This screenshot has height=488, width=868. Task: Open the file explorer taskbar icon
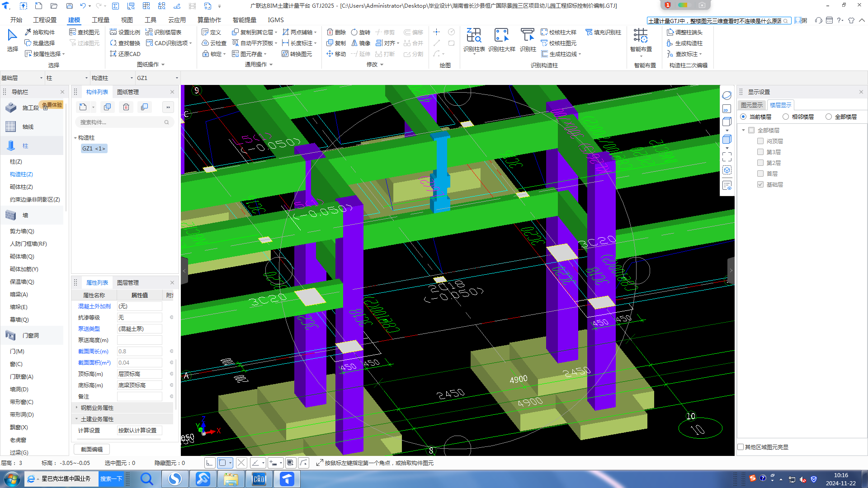231,479
